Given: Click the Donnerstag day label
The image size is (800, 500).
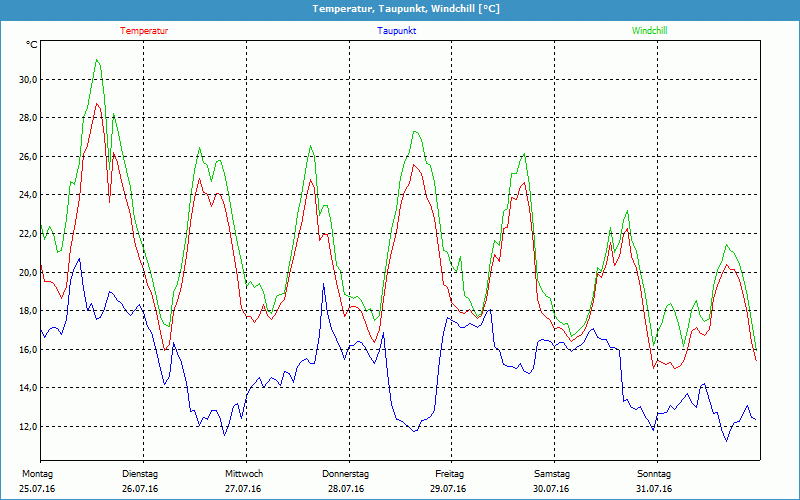Looking at the screenshot, I should click(345, 474).
